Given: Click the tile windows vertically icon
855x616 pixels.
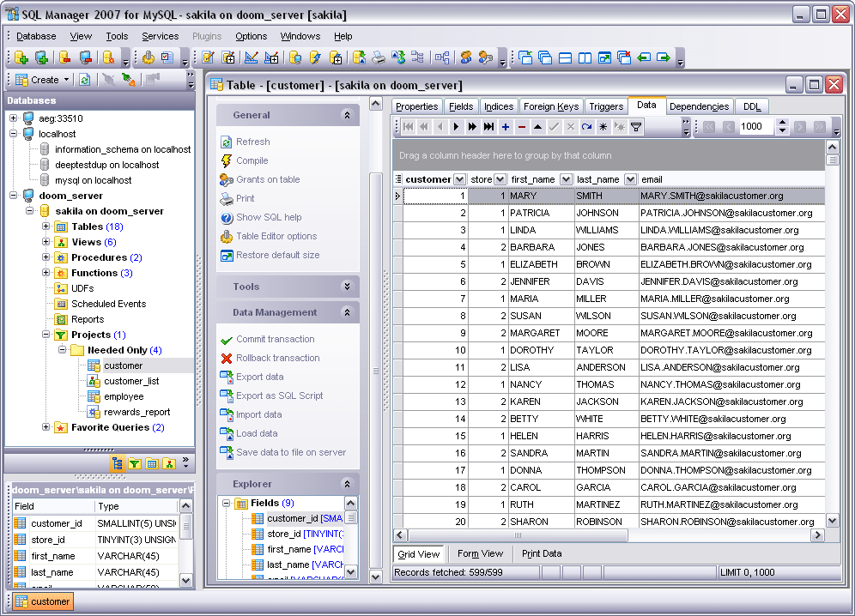Looking at the screenshot, I should (585, 57).
